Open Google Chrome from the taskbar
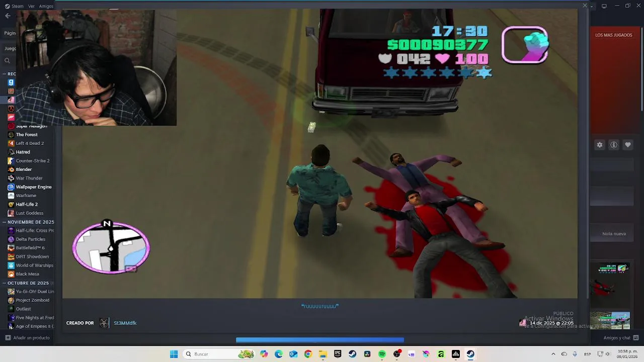This screenshot has height=362, width=644. tap(308, 354)
